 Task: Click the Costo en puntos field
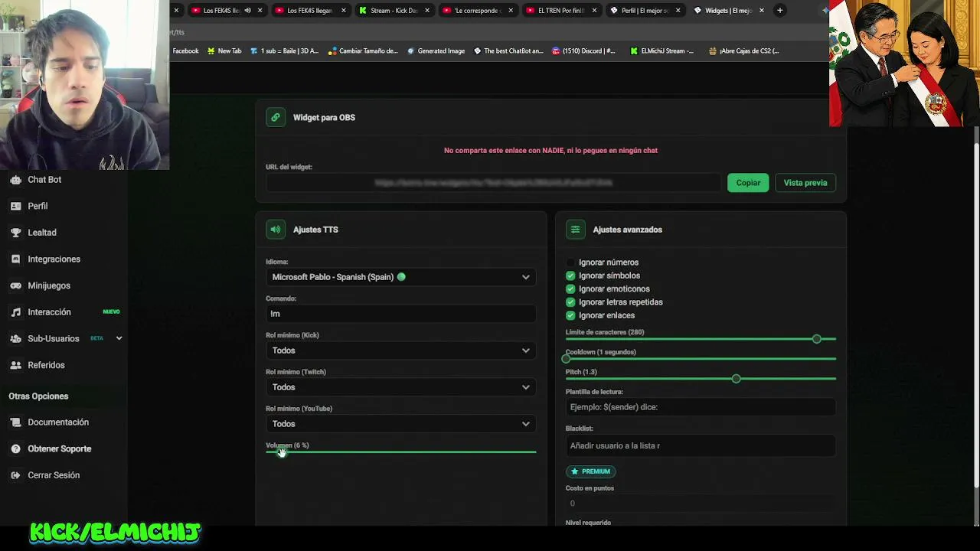(x=701, y=504)
